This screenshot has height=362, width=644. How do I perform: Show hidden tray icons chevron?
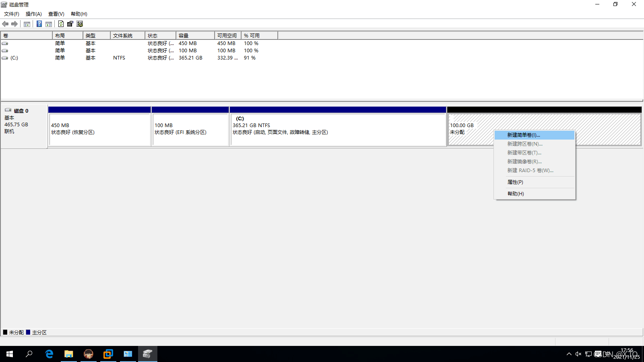[x=569, y=354]
